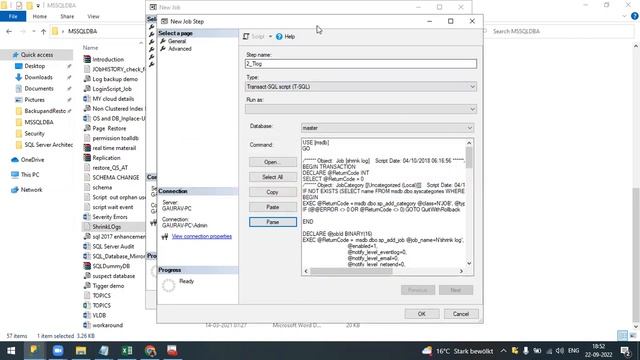The width and height of the screenshot is (640, 360).
Task: Use the Command vertical scrollbar thumb
Action: point(469,158)
